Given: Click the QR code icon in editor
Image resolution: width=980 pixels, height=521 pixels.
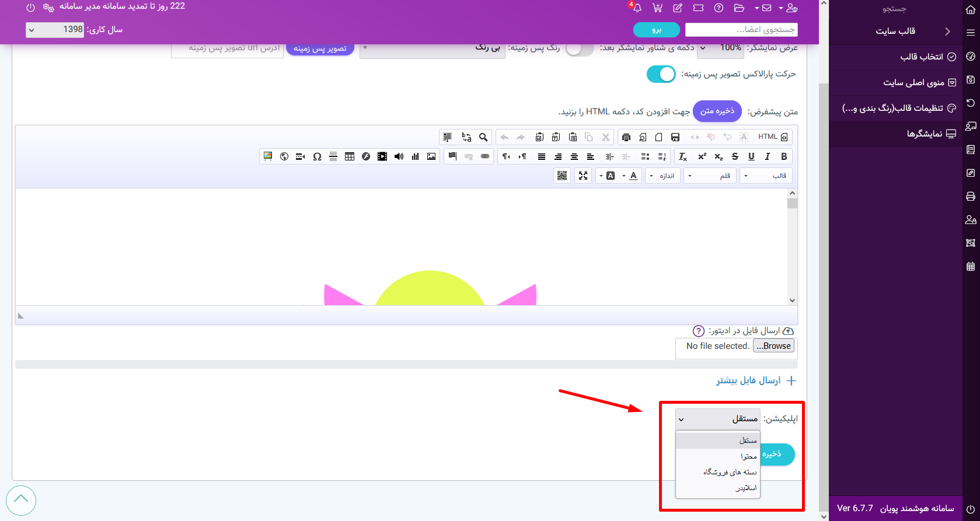Looking at the screenshot, I should 562,176.
